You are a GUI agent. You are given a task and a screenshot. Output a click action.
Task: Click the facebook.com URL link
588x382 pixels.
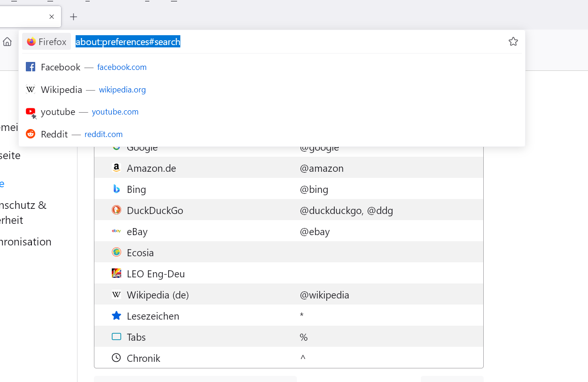122,67
